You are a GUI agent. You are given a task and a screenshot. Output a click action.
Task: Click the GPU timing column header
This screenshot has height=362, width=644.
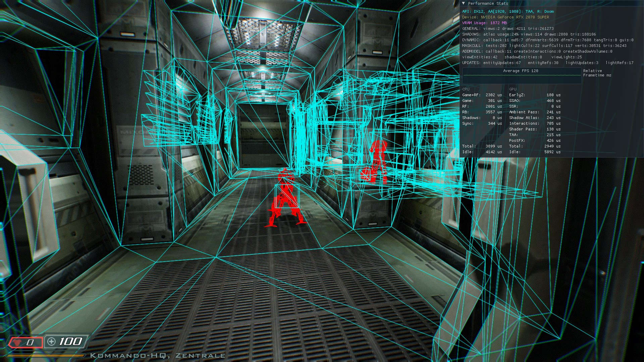pyautogui.click(x=513, y=89)
